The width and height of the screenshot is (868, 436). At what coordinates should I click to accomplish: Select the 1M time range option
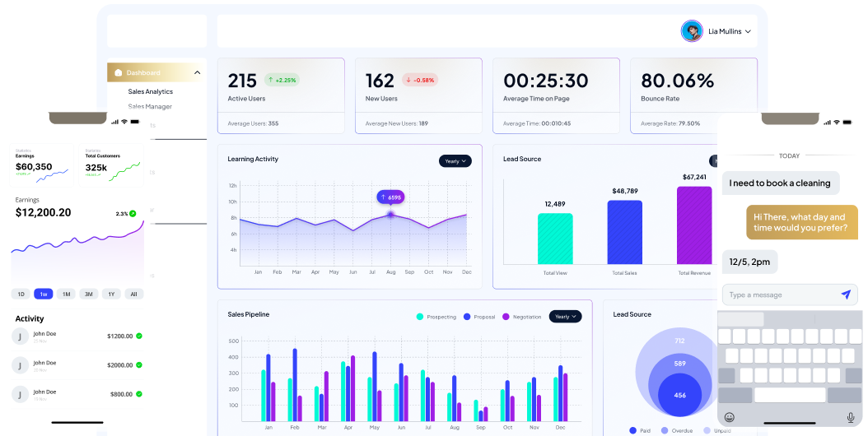coord(66,294)
